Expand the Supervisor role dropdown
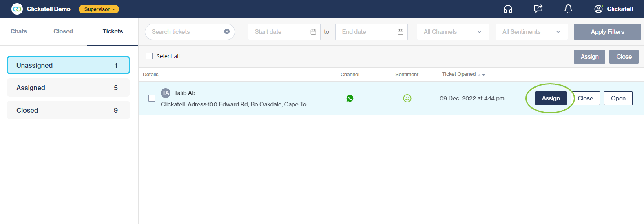 pos(99,9)
